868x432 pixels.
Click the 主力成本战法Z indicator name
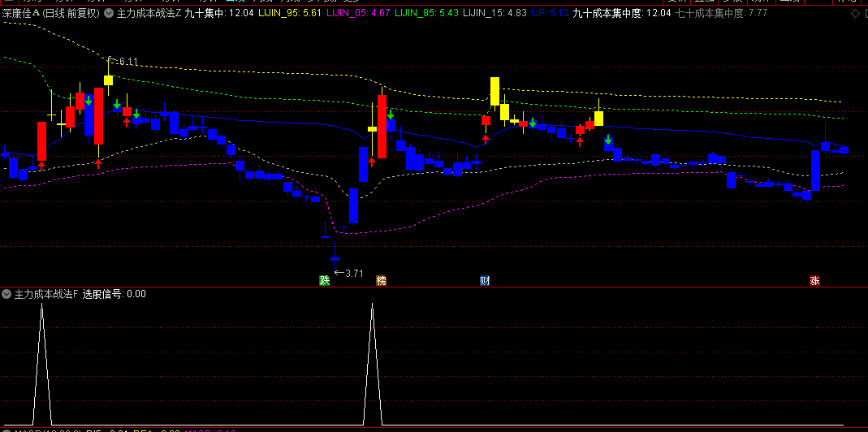pos(149,13)
